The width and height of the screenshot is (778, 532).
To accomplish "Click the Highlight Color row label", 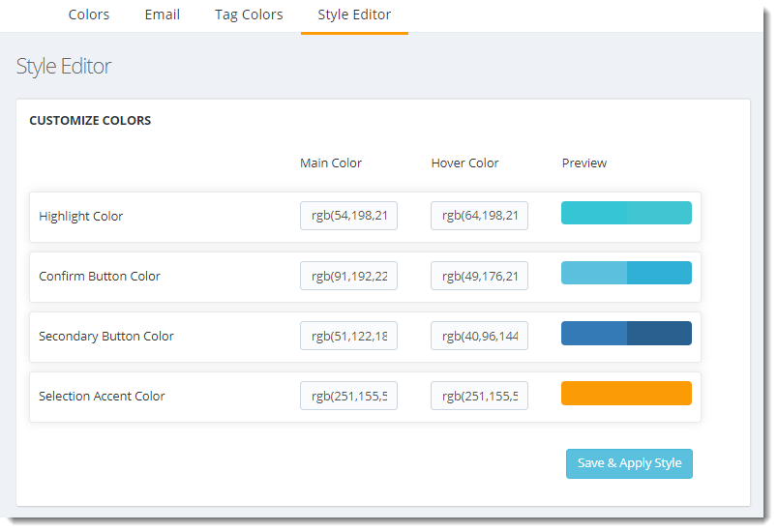I will coord(81,217).
